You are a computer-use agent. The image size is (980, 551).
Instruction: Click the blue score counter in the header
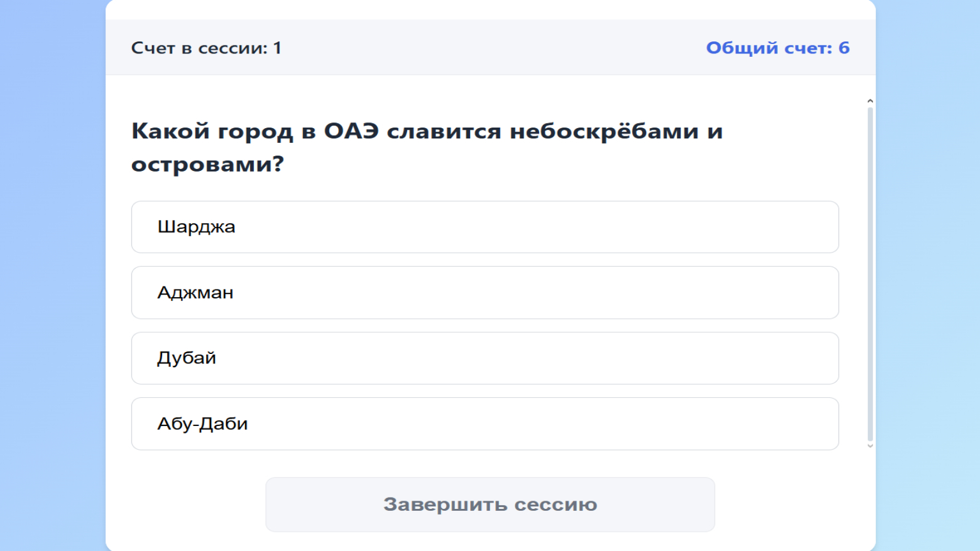click(x=777, y=47)
